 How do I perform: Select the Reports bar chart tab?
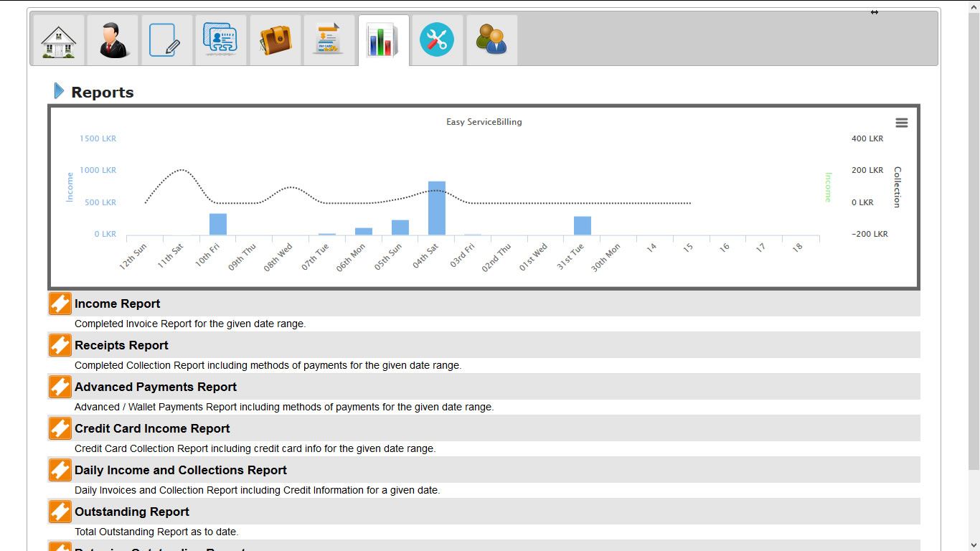click(384, 40)
